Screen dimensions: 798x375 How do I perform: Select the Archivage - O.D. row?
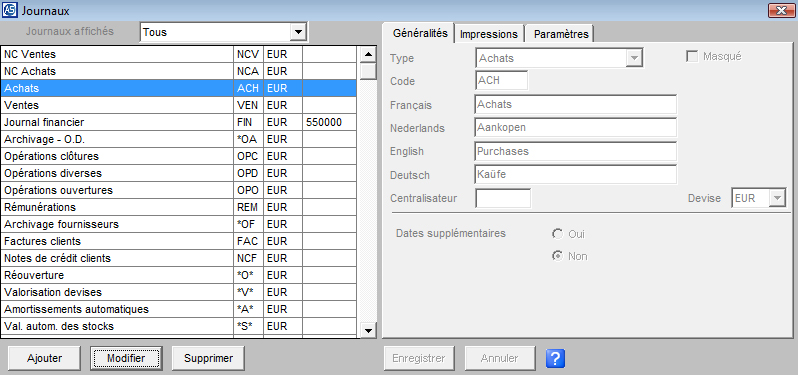[x=179, y=139]
